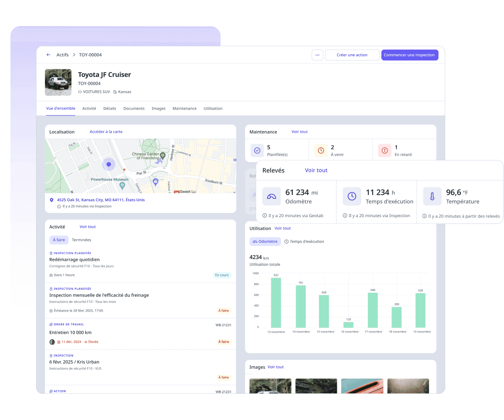Open the Maintenance tab

[x=184, y=108]
